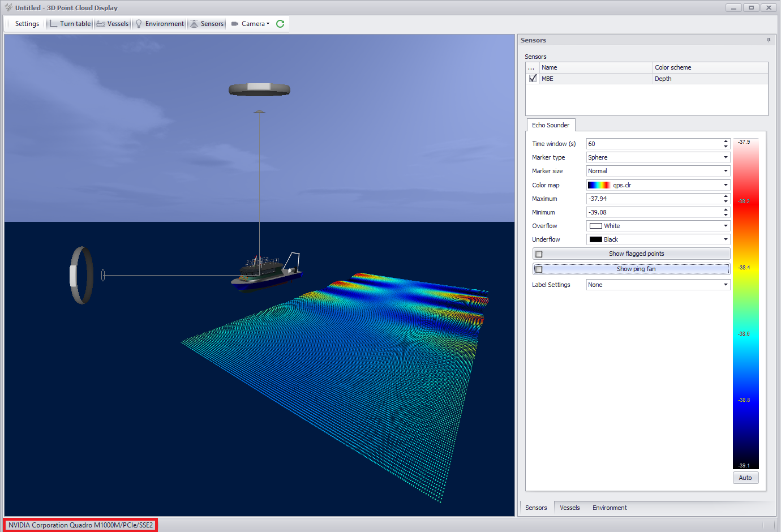781x532 pixels.
Task: Switch to the Vessels bottom tab
Action: click(569, 508)
